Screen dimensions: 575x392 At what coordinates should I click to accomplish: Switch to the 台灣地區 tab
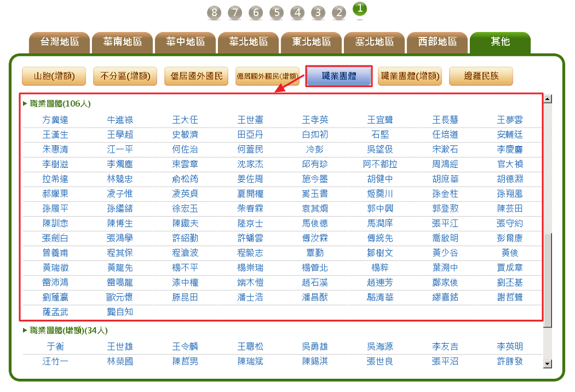[x=59, y=42]
